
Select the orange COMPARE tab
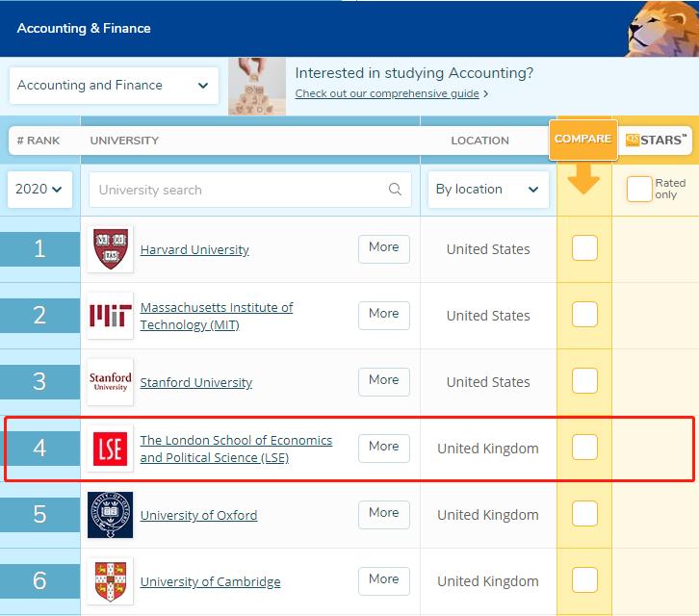(582, 139)
